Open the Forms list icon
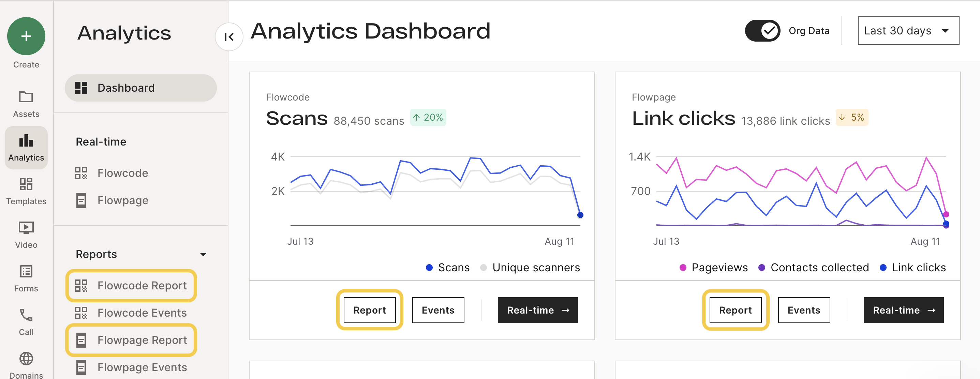 (x=26, y=271)
